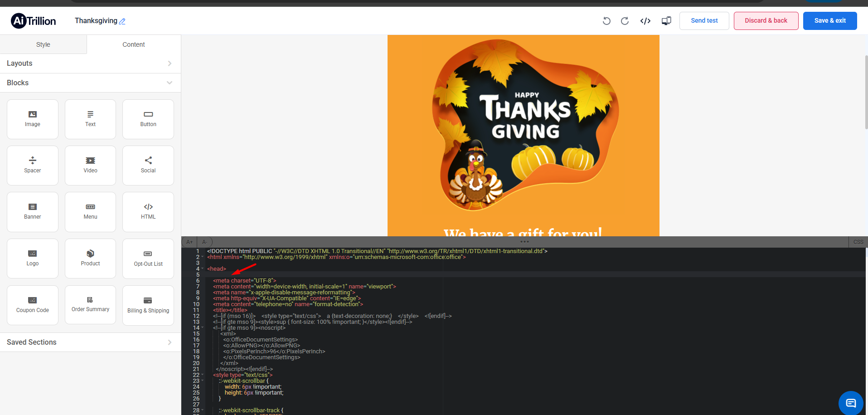The width and height of the screenshot is (868, 415).
Task: Click the Send test button
Action: [704, 21]
